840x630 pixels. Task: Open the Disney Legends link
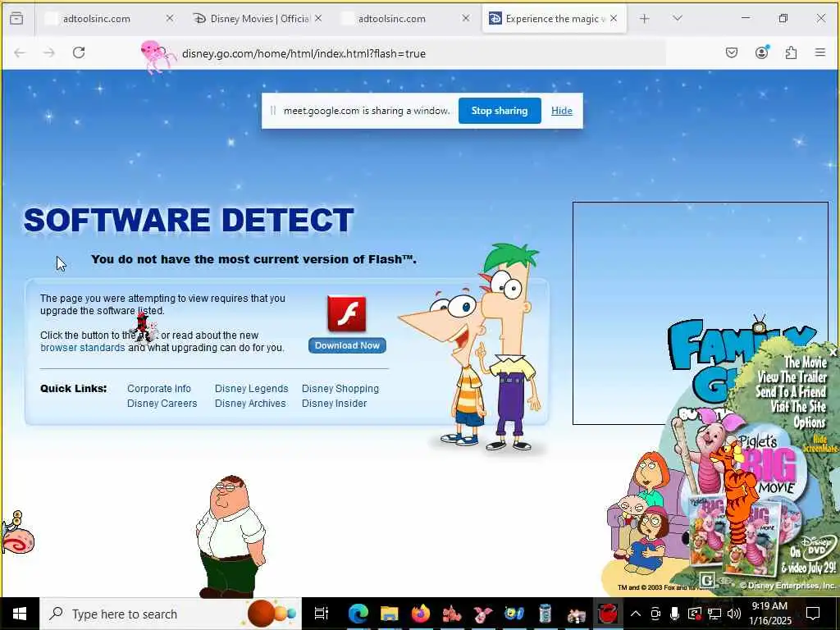pyautogui.click(x=251, y=388)
